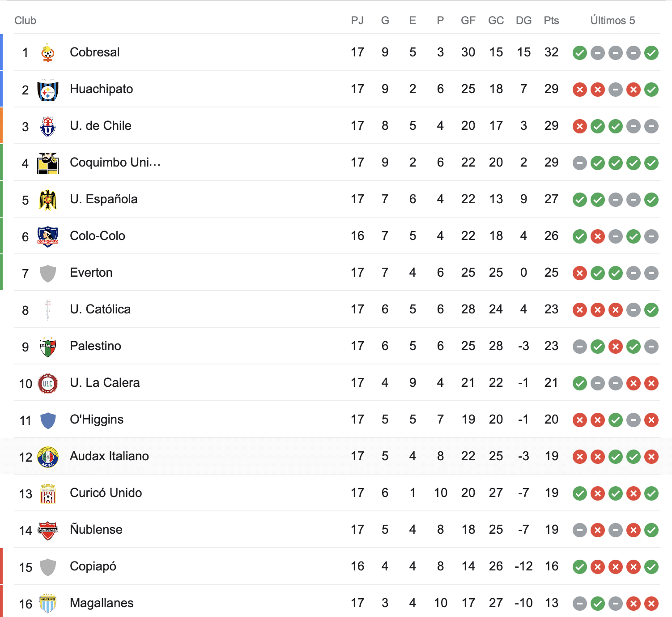Click the Magallanes club badge
This screenshot has height=617, width=672.
pos(48,603)
